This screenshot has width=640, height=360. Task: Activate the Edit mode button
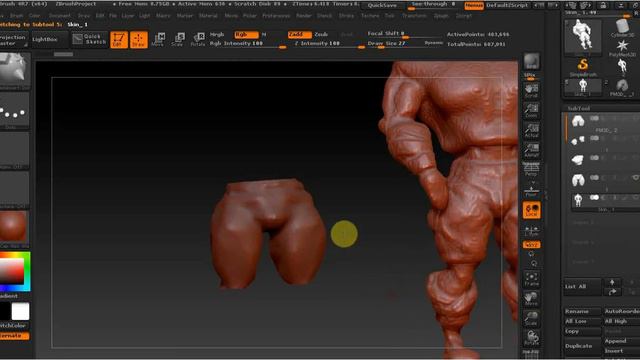[119, 40]
